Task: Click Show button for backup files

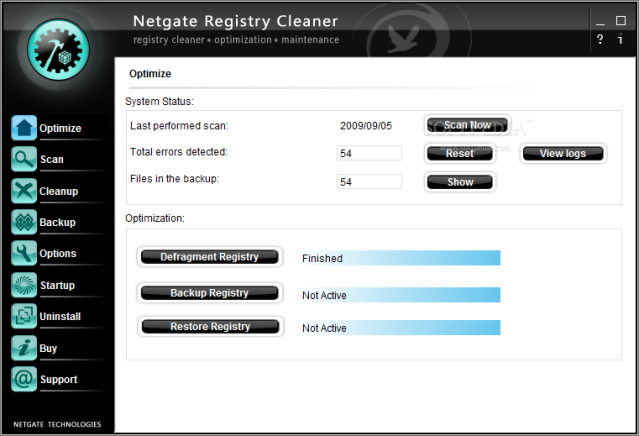Action: tap(460, 182)
